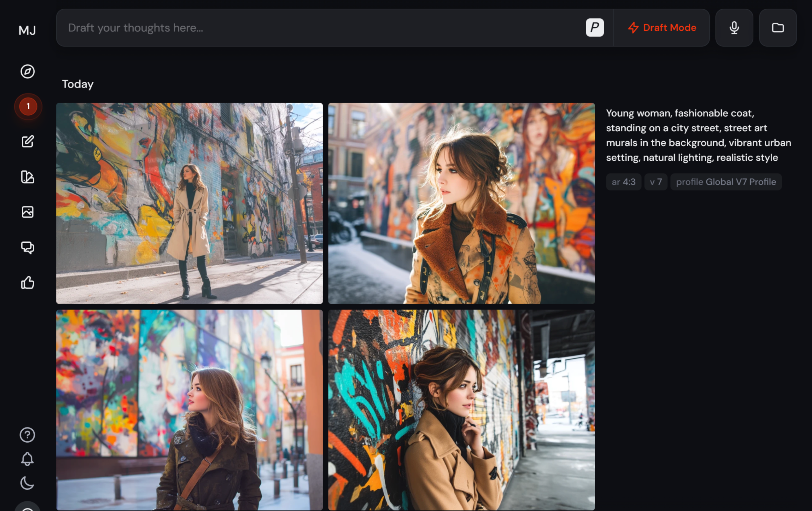This screenshot has height=511, width=812.
Task: Select the 'v 7' version tag
Action: (655, 182)
